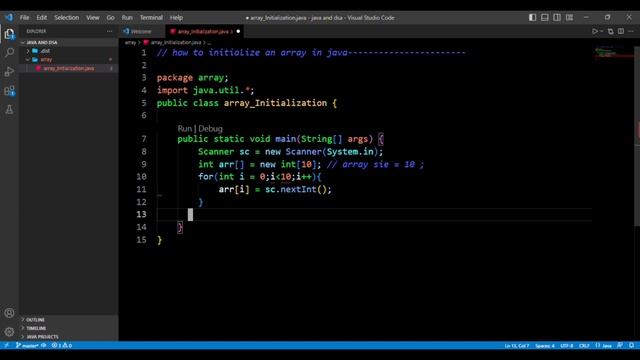Switch to the array_Initialization.java tab
640x360 pixels.
pos(203,31)
